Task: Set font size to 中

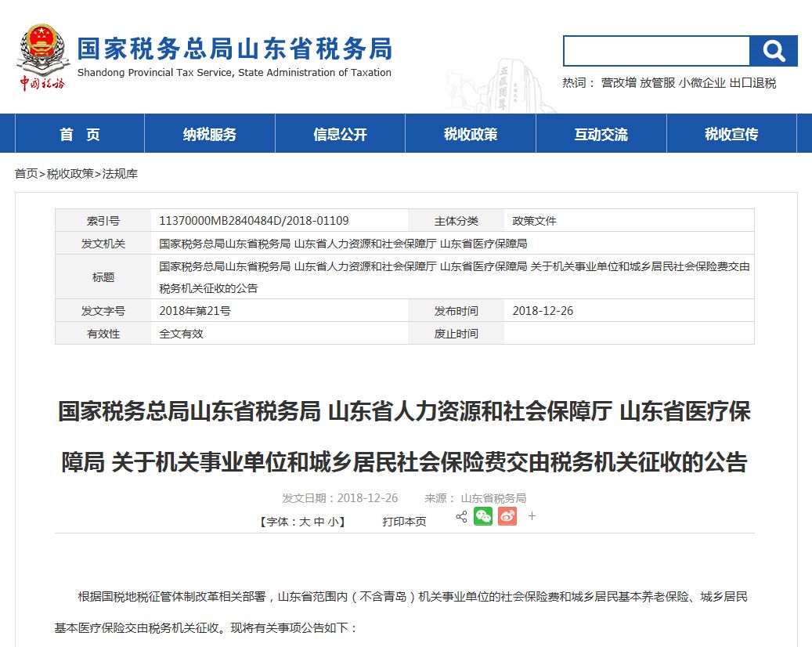Action: [x=319, y=522]
